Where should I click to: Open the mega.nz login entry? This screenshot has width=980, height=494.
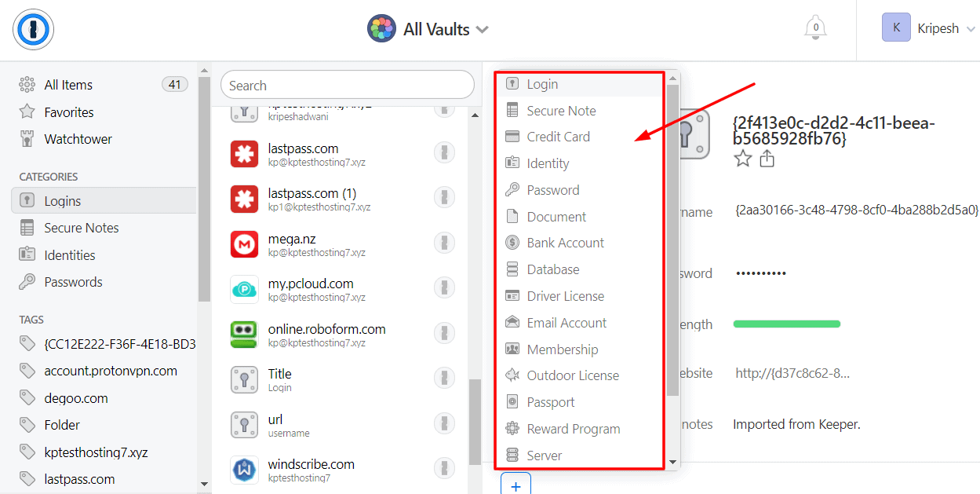(x=340, y=244)
